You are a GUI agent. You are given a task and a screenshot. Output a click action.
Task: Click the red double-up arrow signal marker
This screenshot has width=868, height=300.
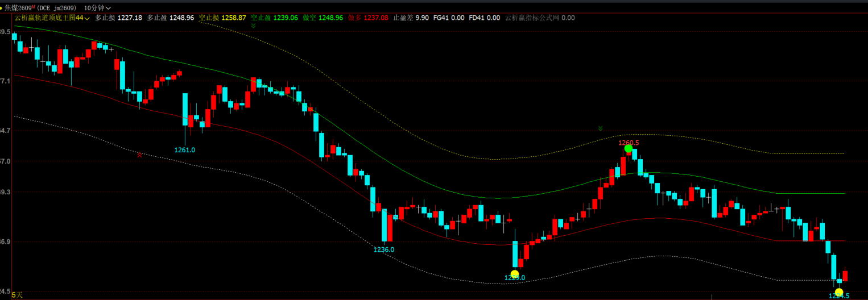click(x=140, y=155)
